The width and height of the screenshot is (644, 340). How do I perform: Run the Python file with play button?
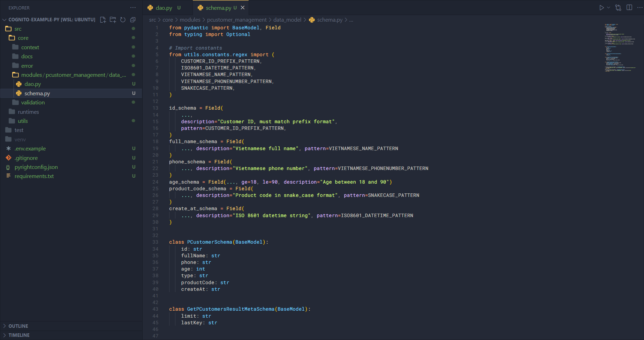(x=601, y=8)
